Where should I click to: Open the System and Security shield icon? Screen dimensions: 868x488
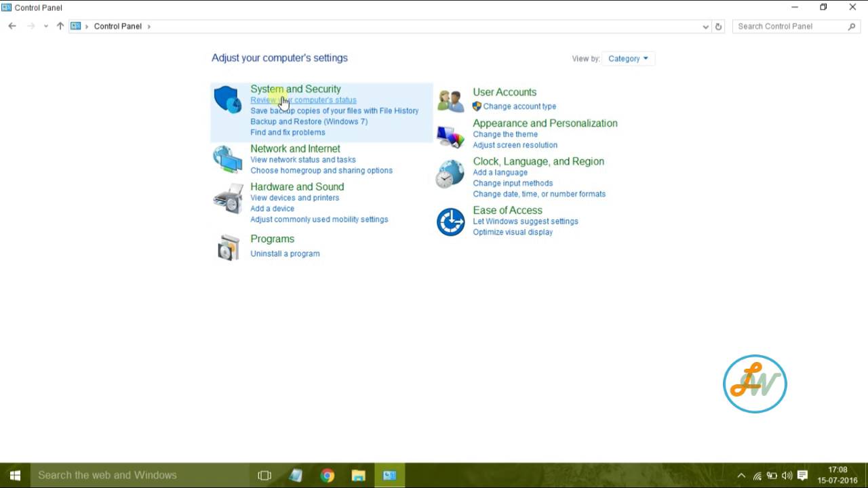(x=227, y=100)
